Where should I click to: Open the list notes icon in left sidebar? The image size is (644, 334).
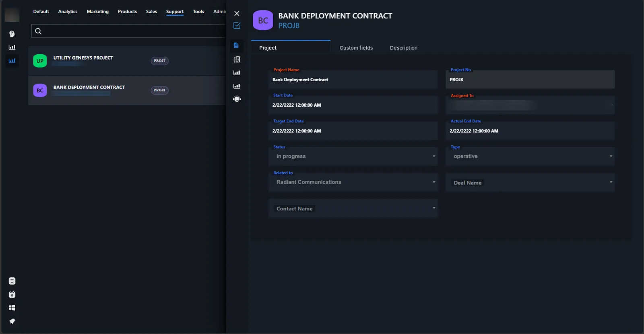[12, 281]
